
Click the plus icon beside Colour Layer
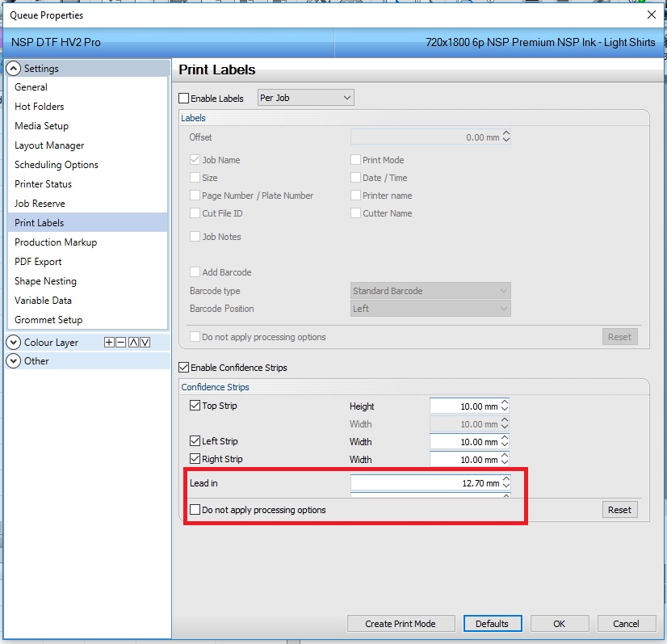[x=109, y=343]
